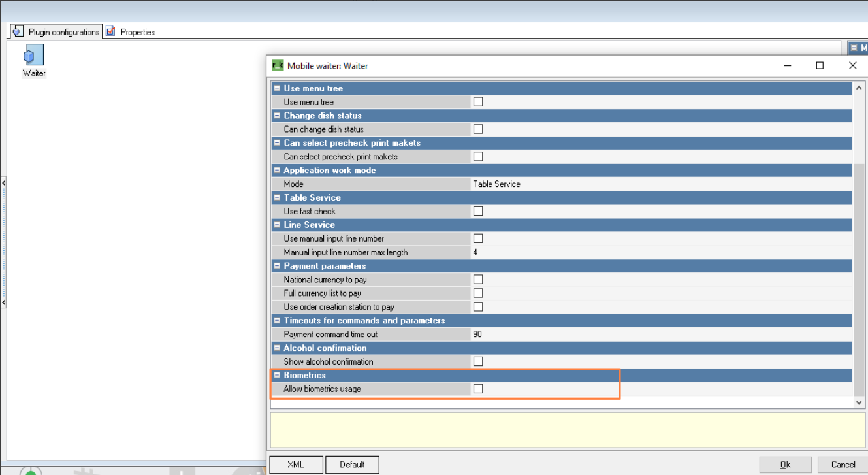
Task: Toggle National currency to pay checkbox
Action: pos(478,280)
